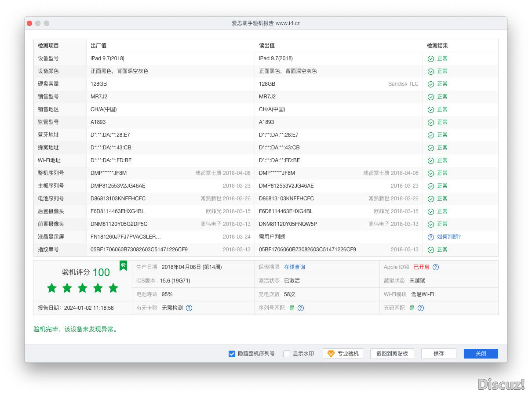The width and height of the screenshot is (532, 395).
Task: Click the 需用户判断 value for 液晶显示屏
Action: 272,237
